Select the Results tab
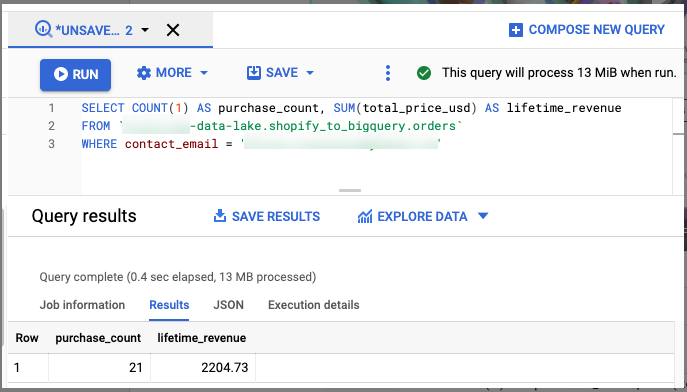Image resolution: width=687 pixels, height=392 pixels. (x=169, y=305)
